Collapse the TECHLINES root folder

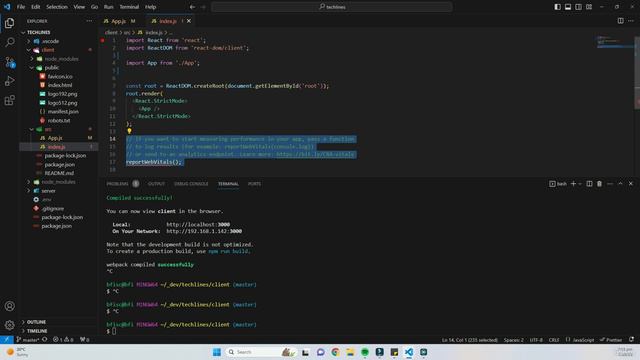(59, 32)
